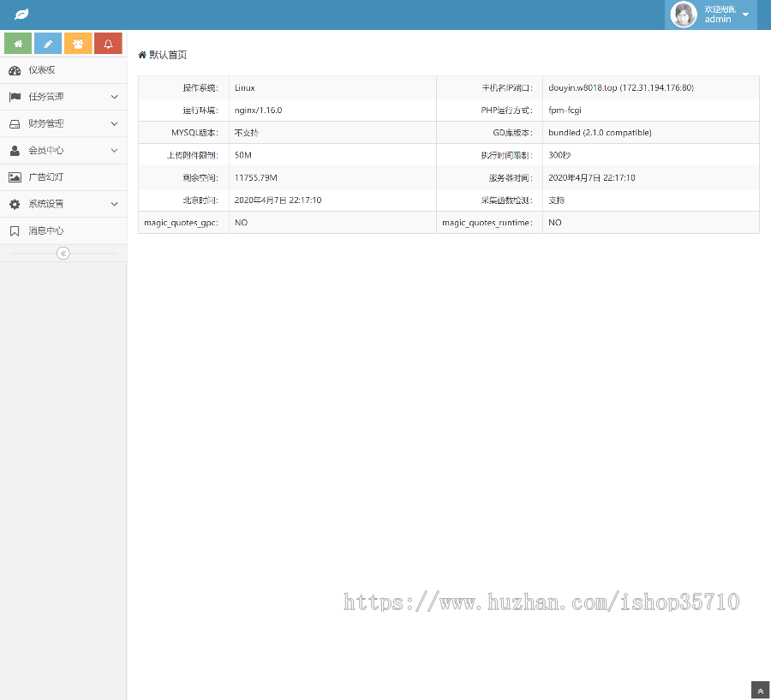Viewport: 771px width, 700px height.
Task: Click the bundled (2.1.0 compatible) value
Action: click(x=600, y=132)
